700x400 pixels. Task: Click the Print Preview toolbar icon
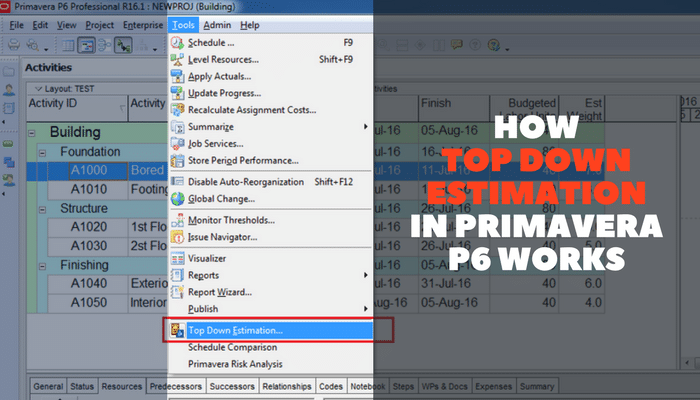(33, 45)
